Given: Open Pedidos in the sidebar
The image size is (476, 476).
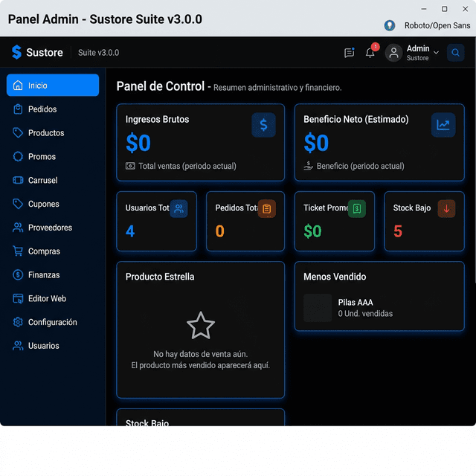Looking at the screenshot, I should [42, 109].
